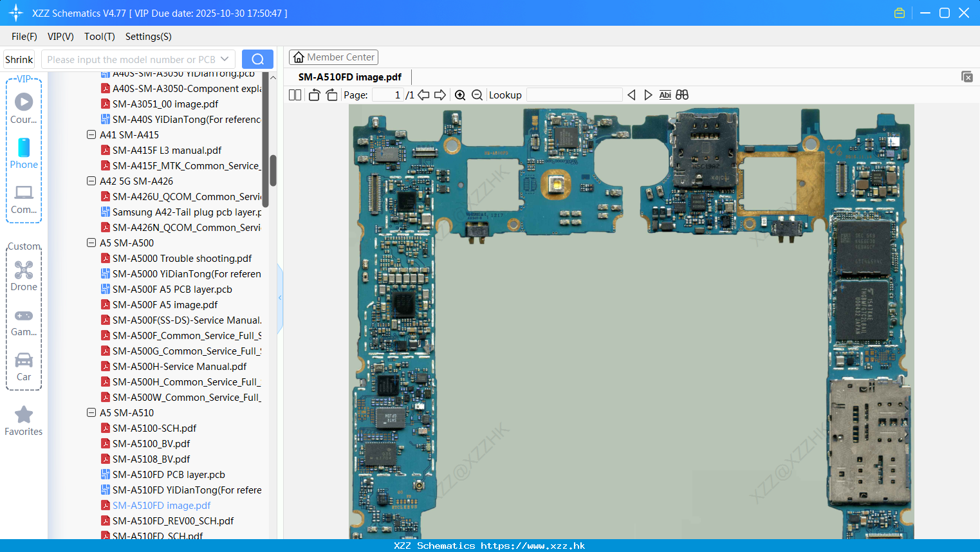Viewport: 980px width, 552px height.
Task: Zoom out of the PDF
Action: pyautogui.click(x=477, y=95)
